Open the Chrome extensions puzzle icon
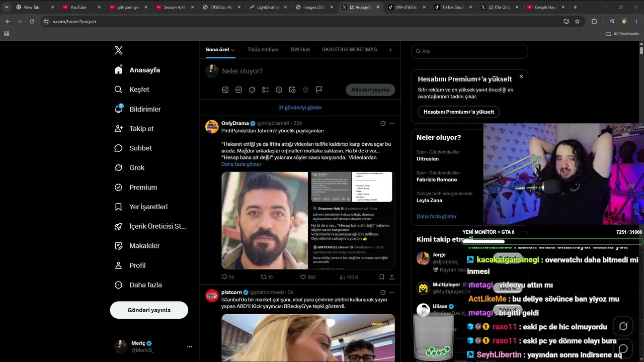Viewport: 644px width, 362px height. tap(594, 22)
